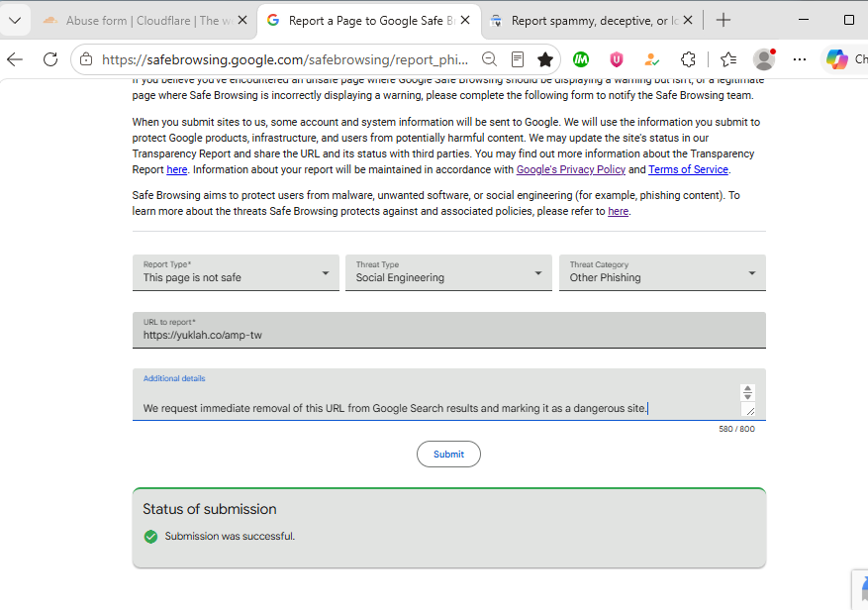This screenshot has height=610, width=868.
Task: Expand the Threat Type dropdown
Action: 448,272
